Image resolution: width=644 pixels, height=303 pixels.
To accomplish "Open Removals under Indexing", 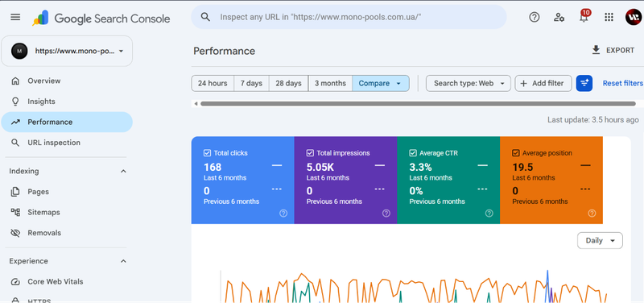I will coord(67,233).
